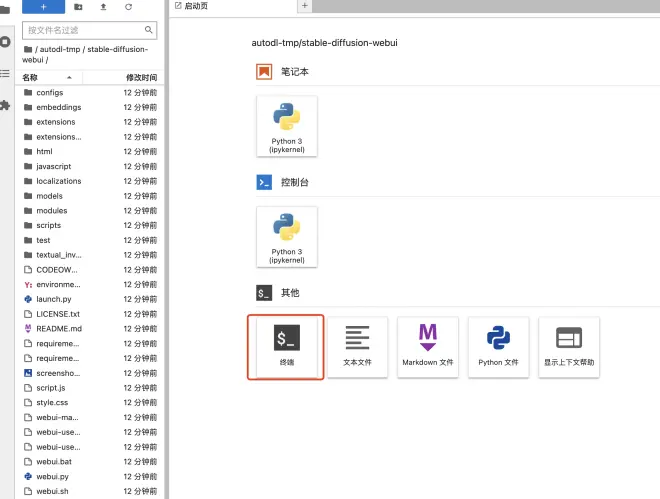Click the file name filter field
Screen dimensions: 660x499
(x=90, y=30)
